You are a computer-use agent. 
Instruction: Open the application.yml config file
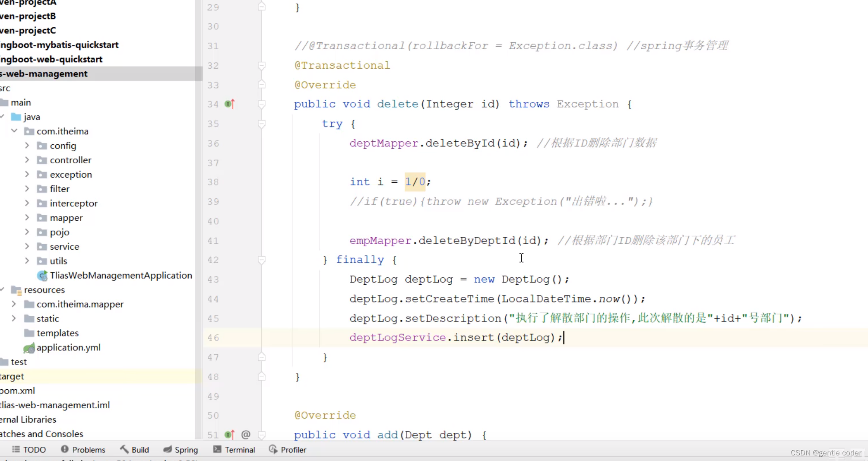click(68, 347)
